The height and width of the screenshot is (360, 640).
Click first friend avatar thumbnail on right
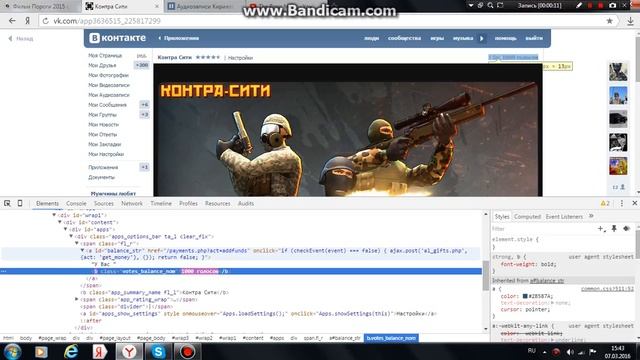coord(618,71)
